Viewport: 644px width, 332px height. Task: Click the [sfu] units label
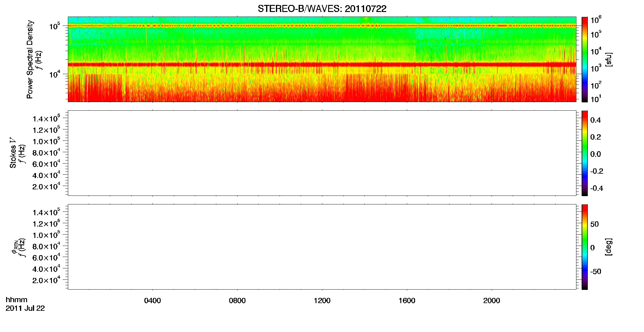pyautogui.click(x=609, y=59)
